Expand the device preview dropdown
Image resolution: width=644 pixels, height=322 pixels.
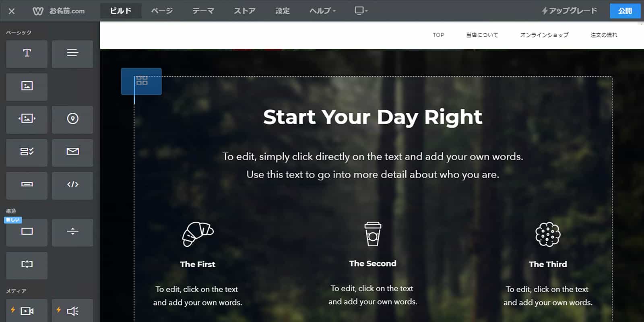pos(361,10)
